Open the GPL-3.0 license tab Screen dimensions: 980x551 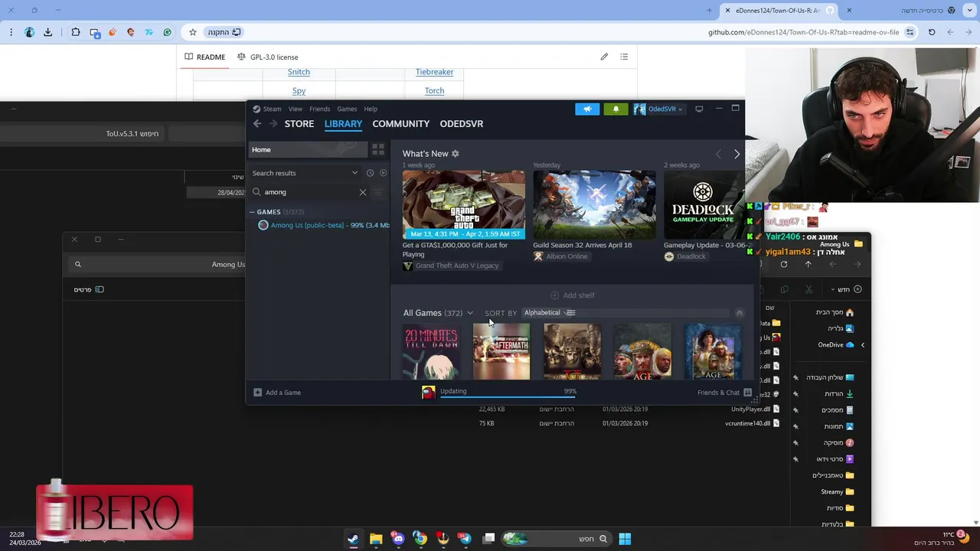point(268,57)
